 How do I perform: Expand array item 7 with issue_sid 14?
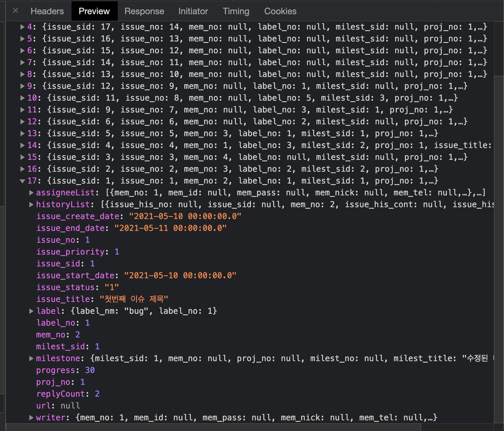22,62
